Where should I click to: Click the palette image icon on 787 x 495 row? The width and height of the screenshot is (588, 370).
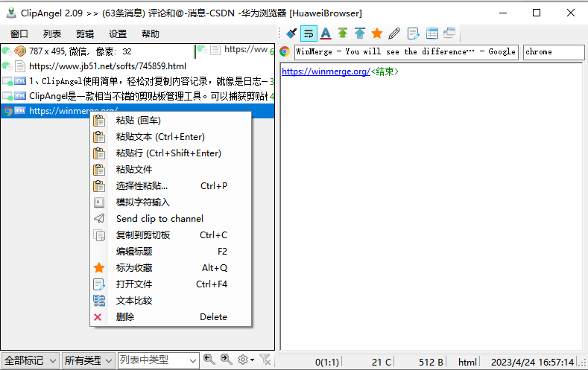(x=20, y=51)
